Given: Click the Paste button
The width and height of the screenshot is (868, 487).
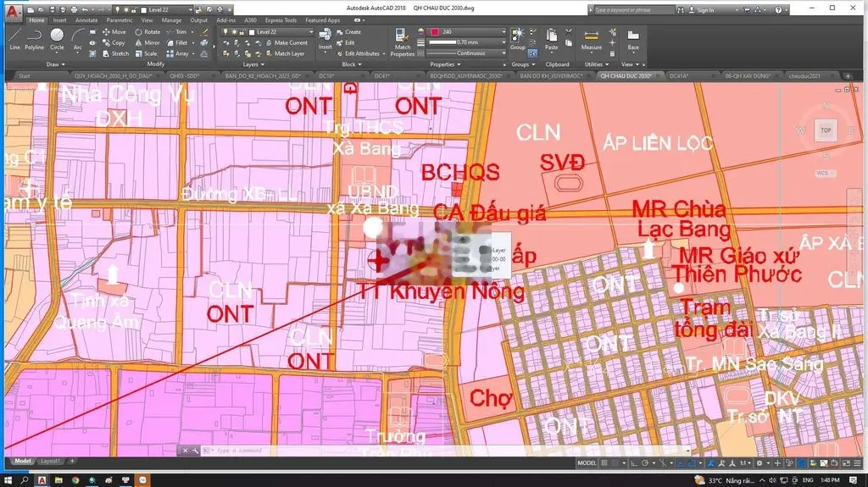Looking at the screenshot, I should pos(551,39).
